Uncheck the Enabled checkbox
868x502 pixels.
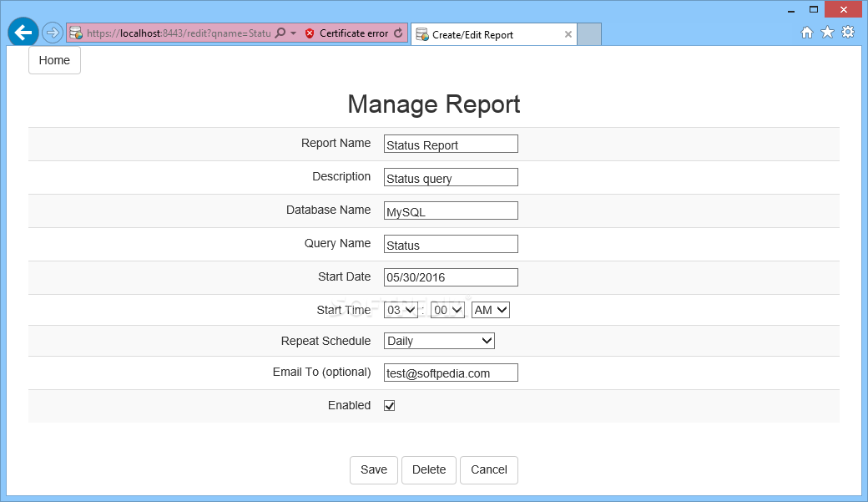point(390,406)
